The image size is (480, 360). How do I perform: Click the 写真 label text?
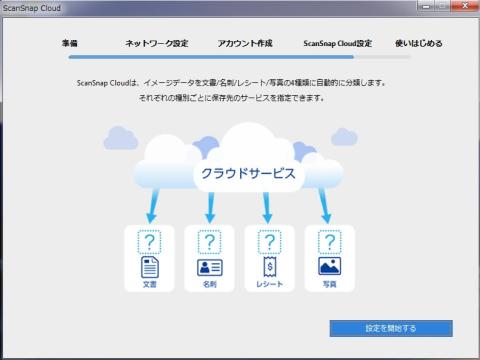pos(329,284)
